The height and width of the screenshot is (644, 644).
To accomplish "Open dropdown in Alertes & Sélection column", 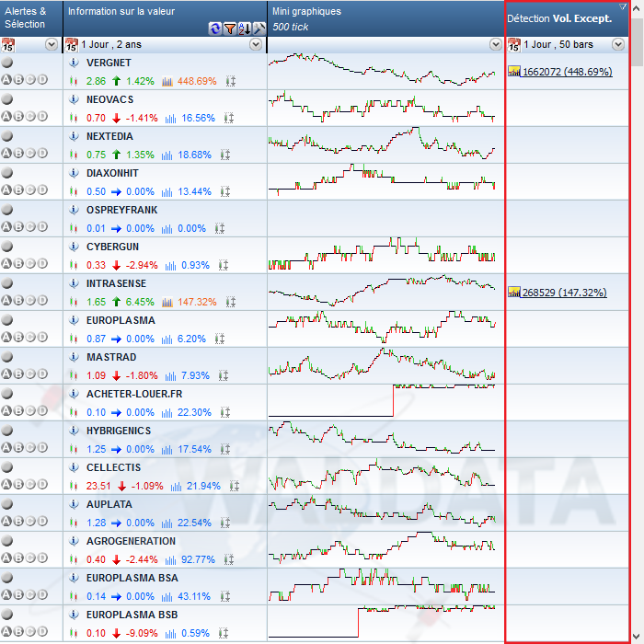I will 52,44.
